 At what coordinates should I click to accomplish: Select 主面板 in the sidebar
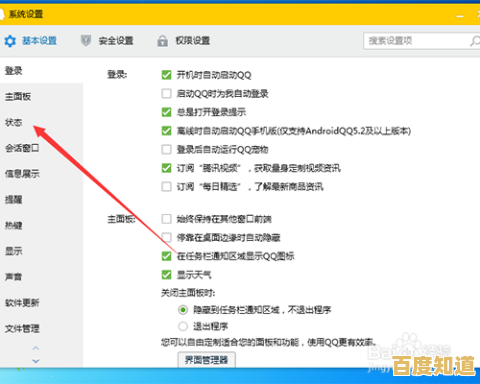click(18, 97)
